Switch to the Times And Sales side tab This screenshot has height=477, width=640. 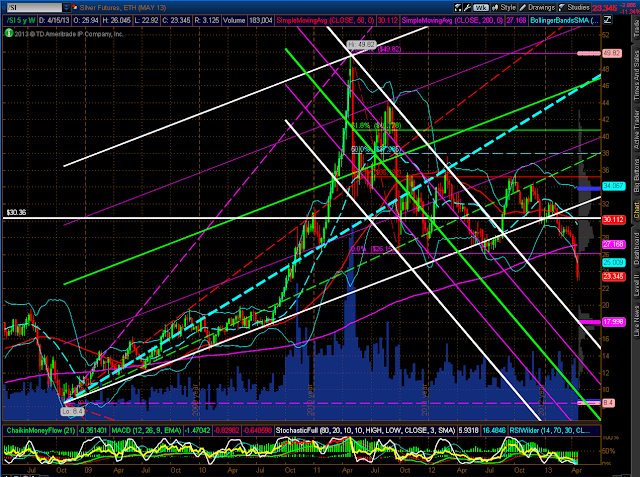(x=636, y=76)
